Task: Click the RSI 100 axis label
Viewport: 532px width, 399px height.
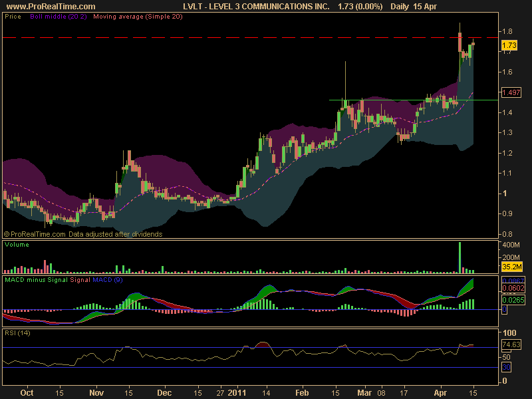Action: [509, 333]
